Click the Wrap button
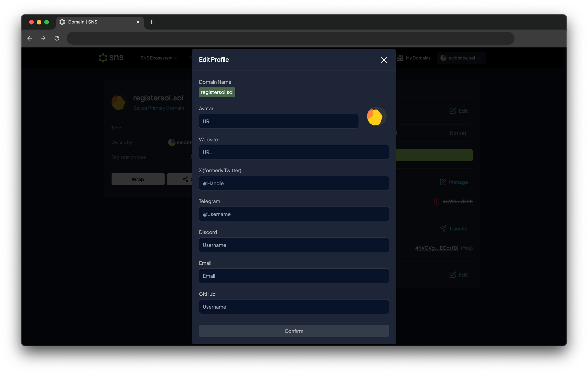 coord(138,179)
